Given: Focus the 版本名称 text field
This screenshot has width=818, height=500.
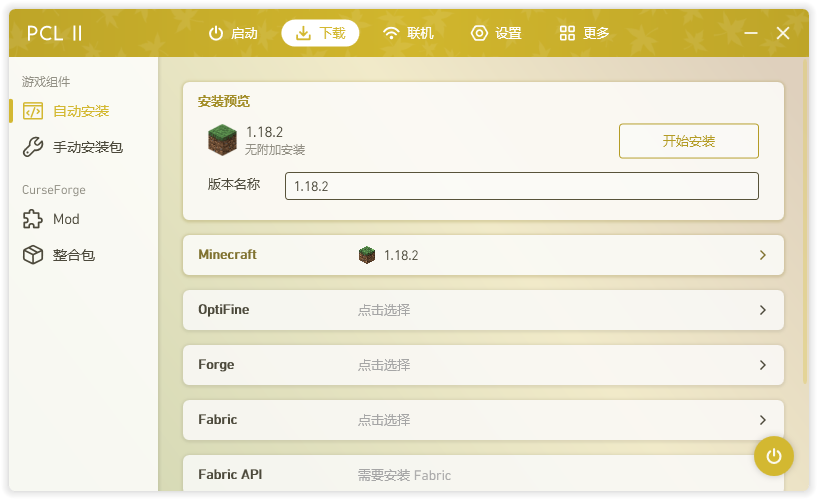Looking at the screenshot, I should click(522, 186).
